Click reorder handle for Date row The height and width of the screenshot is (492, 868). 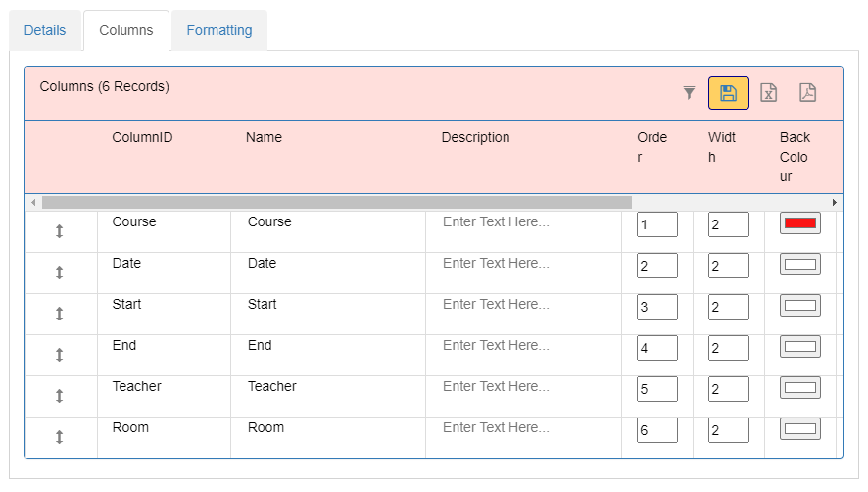(59, 272)
